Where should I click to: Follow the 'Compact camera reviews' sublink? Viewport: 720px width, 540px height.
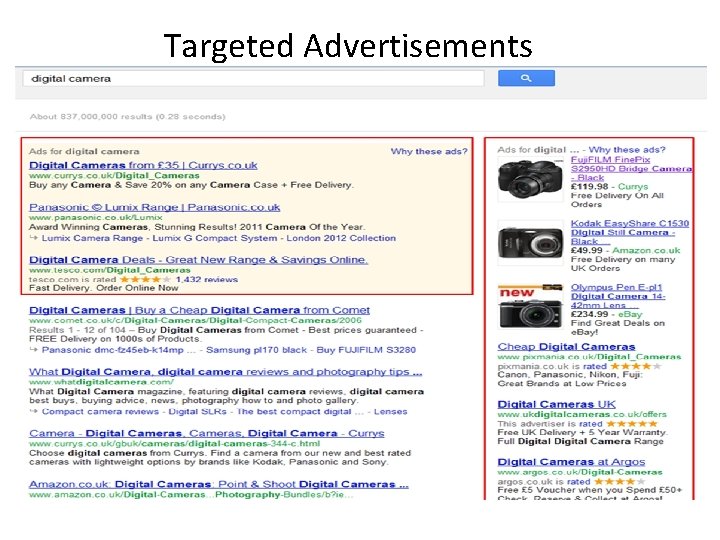(100, 411)
